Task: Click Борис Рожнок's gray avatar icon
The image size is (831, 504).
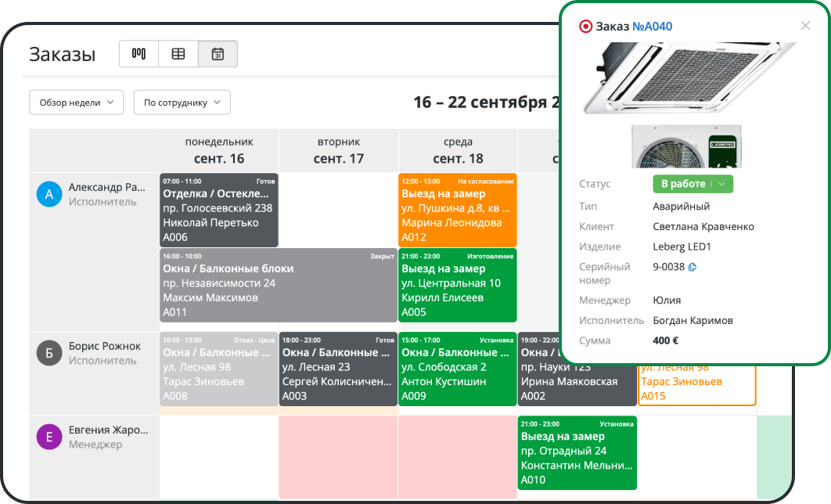Action: click(x=49, y=354)
